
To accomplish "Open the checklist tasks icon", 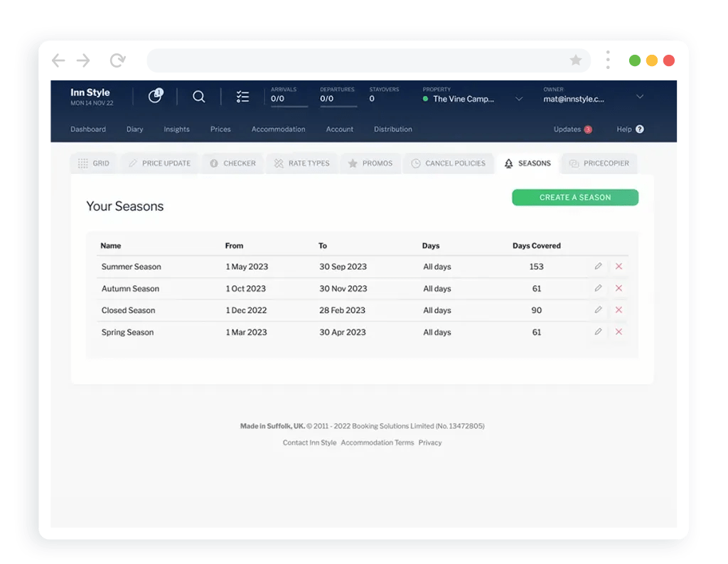I will [x=242, y=97].
